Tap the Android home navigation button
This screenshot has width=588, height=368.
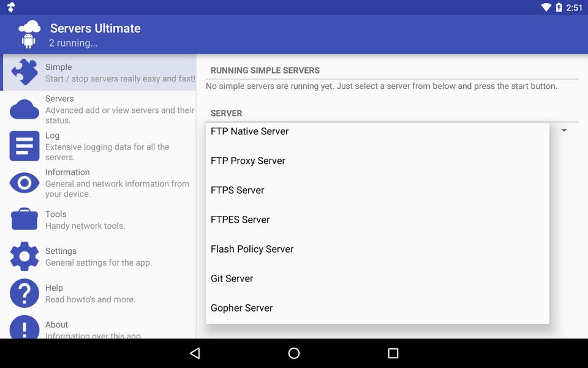294,353
